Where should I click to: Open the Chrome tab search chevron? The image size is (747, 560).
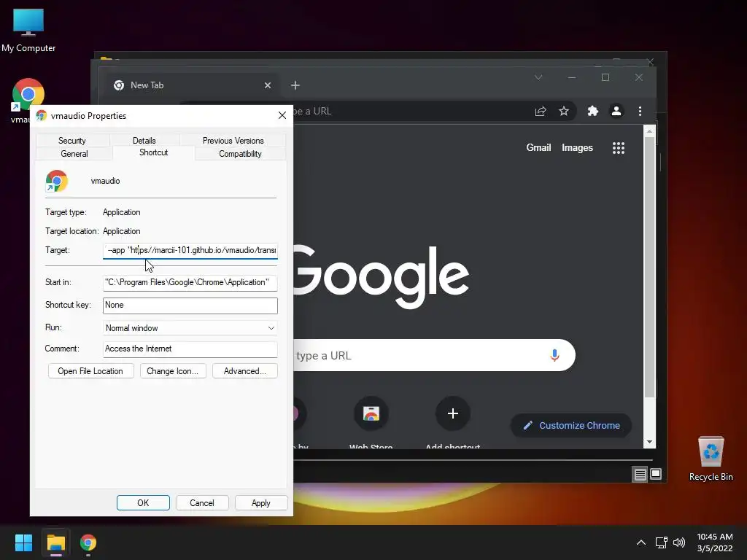point(538,77)
